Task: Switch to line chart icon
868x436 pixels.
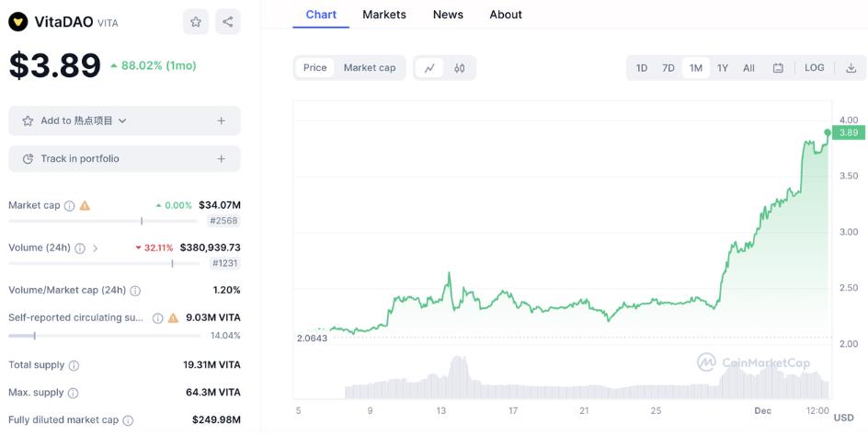Action: 429,68
